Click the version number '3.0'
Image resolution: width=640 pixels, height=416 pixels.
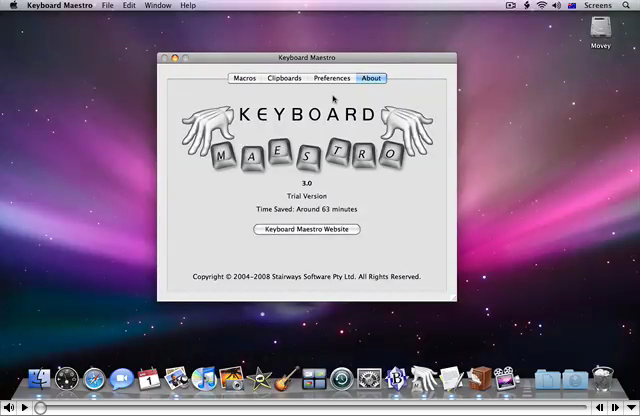pos(307,183)
